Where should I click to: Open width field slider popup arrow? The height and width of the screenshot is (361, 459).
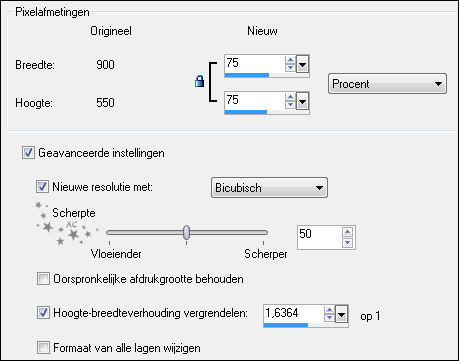pos(302,64)
